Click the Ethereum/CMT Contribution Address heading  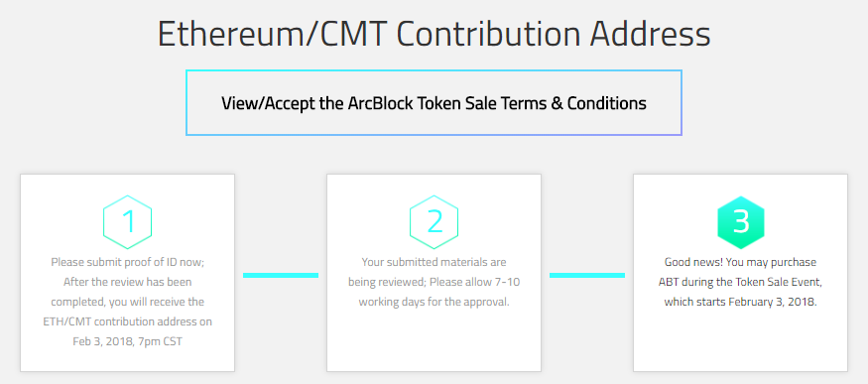[x=434, y=35]
